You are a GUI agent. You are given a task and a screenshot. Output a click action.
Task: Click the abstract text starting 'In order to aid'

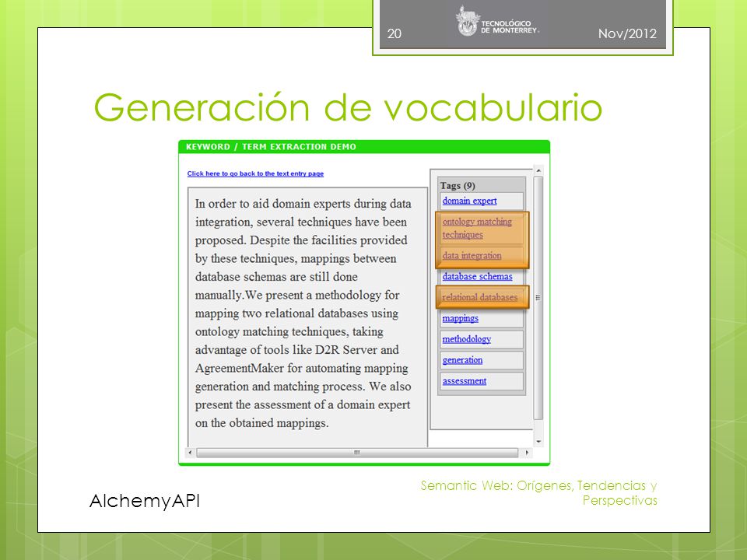click(x=303, y=313)
